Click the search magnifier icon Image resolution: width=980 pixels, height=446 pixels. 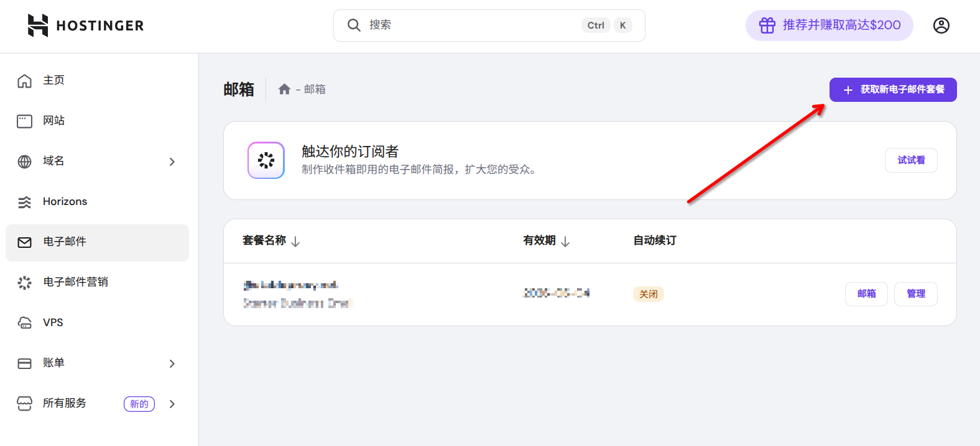[x=354, y=25]
